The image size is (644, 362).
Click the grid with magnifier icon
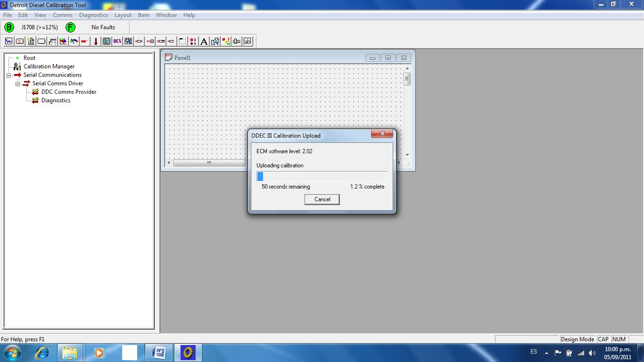(x=128, y=41)
